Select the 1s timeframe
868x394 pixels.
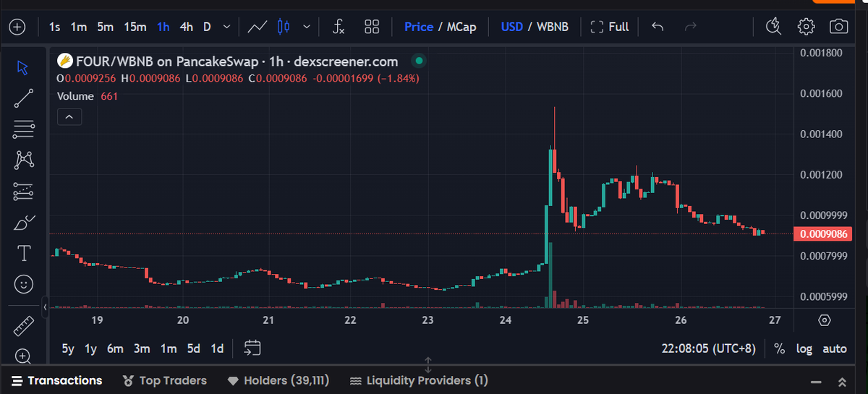pos(55,27)
